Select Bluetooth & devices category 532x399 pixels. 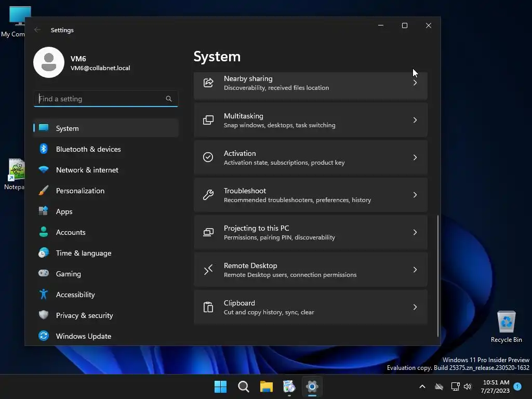click(106, 149)
